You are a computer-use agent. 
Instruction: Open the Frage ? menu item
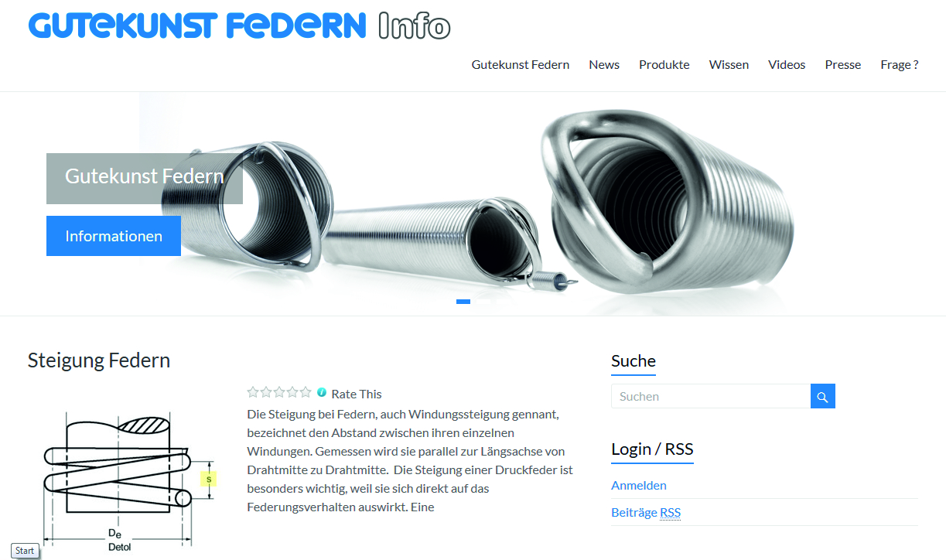900,65
